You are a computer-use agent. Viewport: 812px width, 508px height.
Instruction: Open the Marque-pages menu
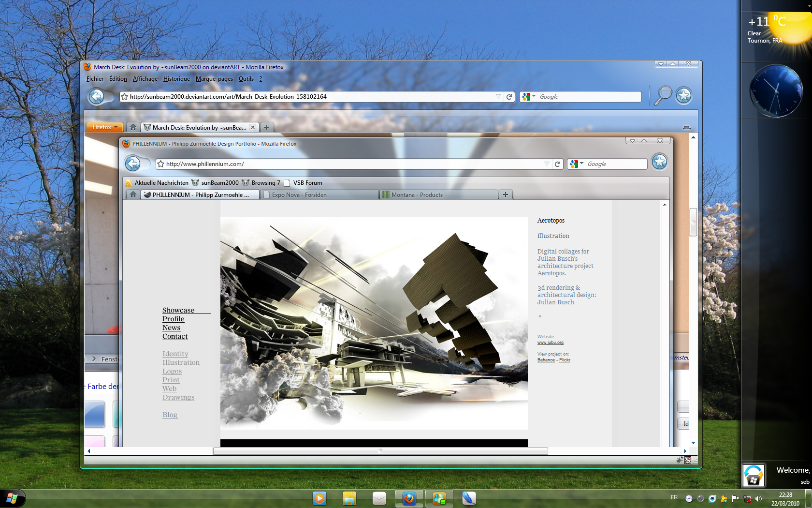click(x=214, y=79)
